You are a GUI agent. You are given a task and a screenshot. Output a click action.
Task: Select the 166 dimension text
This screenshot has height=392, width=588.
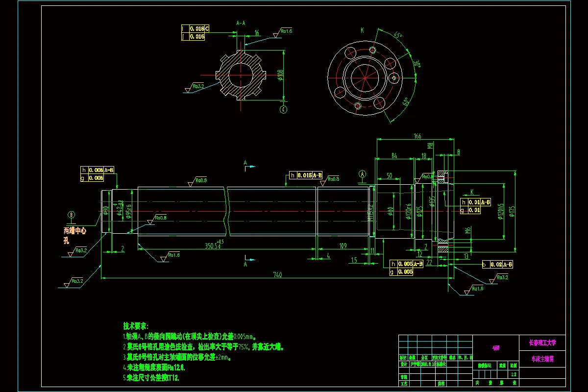(x=417, y=136)
